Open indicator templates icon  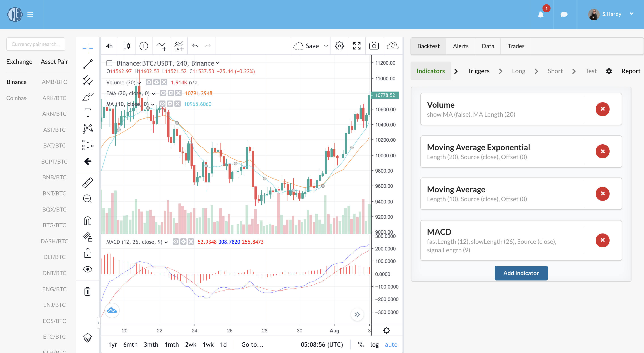coord(179,46)
